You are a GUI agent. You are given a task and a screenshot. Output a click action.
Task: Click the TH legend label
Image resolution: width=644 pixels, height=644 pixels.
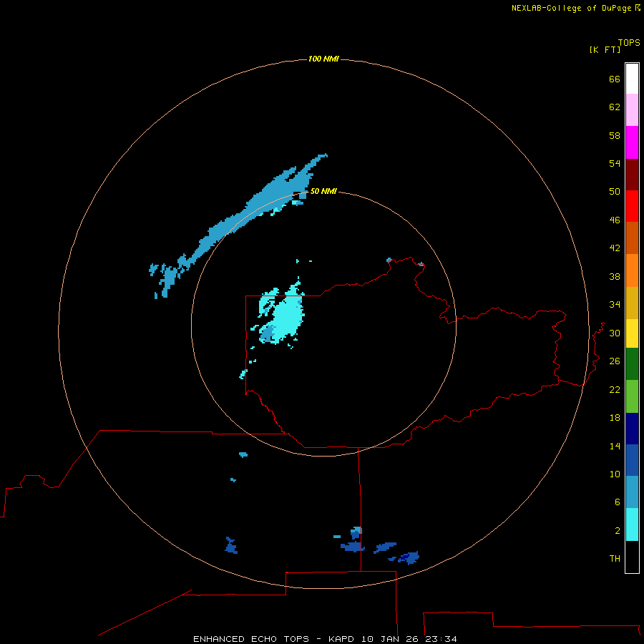(x=615, y=558)
